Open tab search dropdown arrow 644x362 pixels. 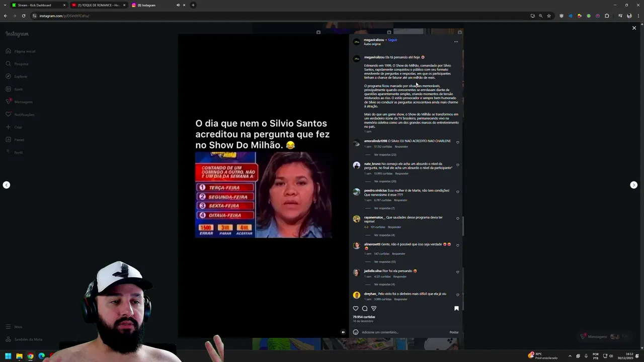[5, 5]
